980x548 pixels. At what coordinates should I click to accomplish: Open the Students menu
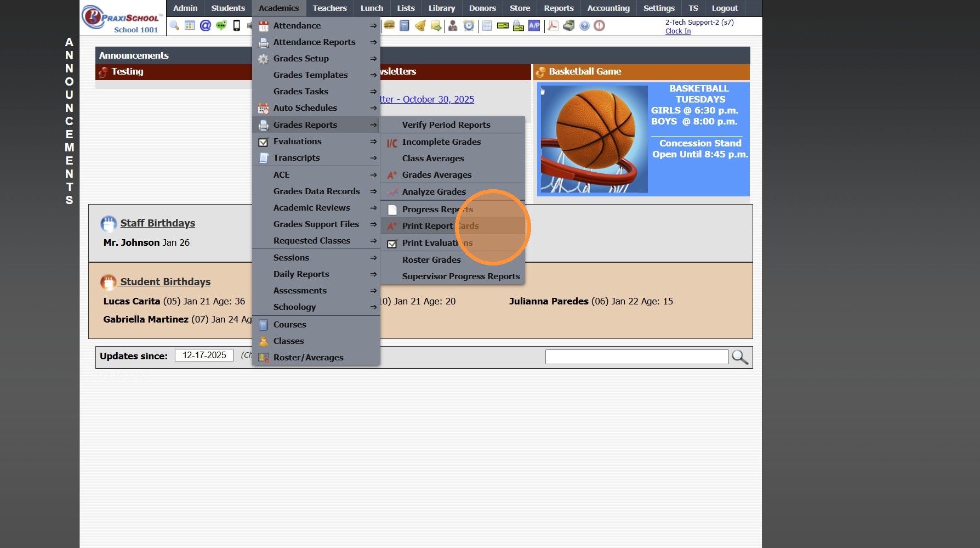tap(228, 8)
